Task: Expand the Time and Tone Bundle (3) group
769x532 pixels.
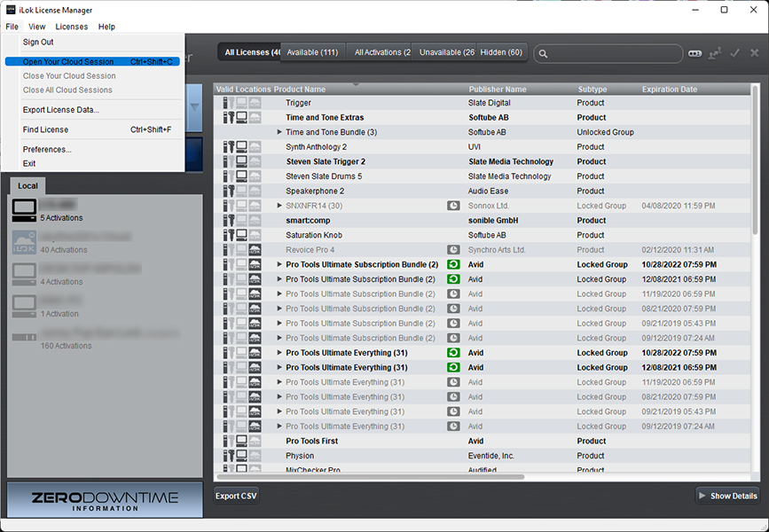Action: (279, 132)
